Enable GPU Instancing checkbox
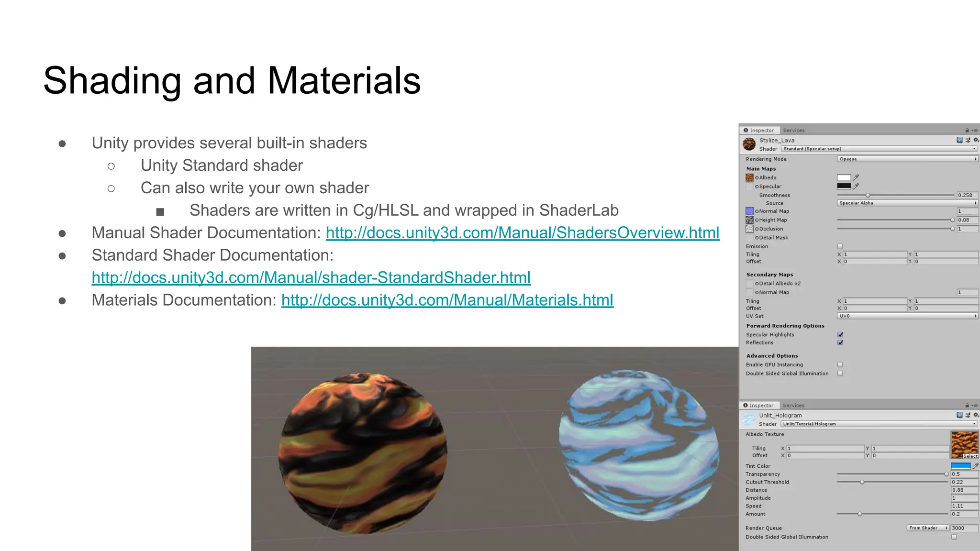 [840, 364]
